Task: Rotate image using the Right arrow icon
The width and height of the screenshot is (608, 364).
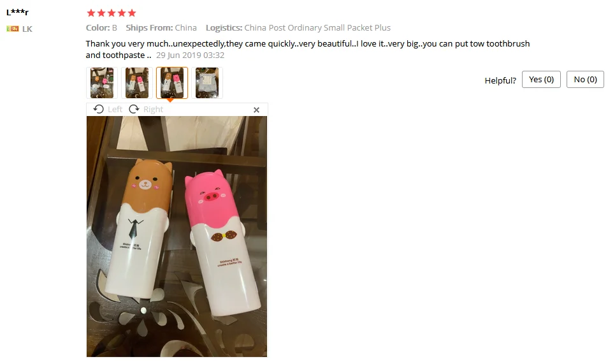Action: click(x=134, y=110)
